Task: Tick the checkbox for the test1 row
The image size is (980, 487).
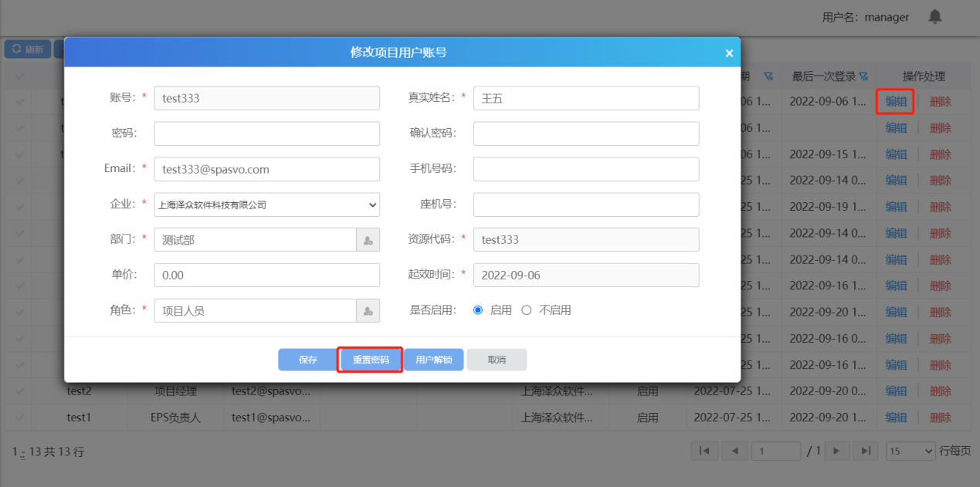Action: pos(20,418)
